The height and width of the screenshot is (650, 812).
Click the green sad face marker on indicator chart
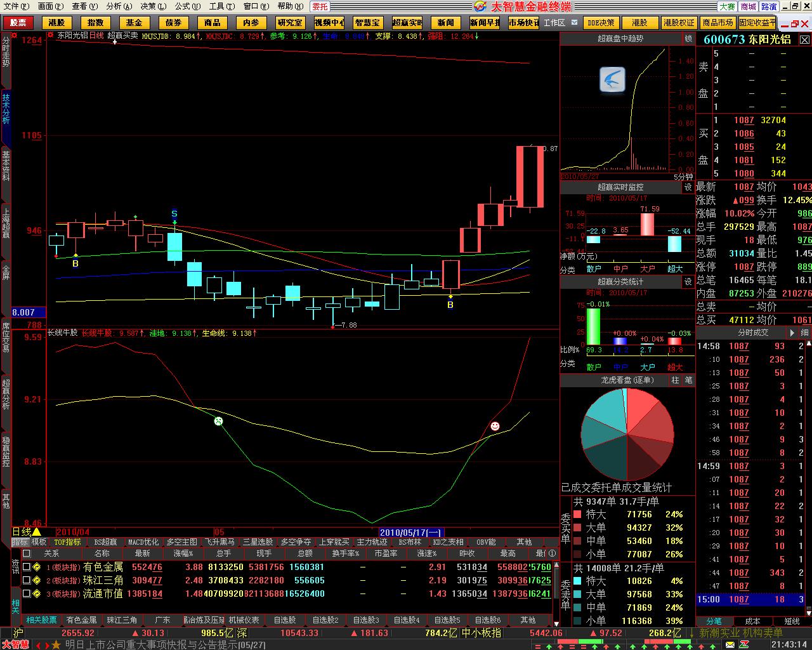point(219,421)
